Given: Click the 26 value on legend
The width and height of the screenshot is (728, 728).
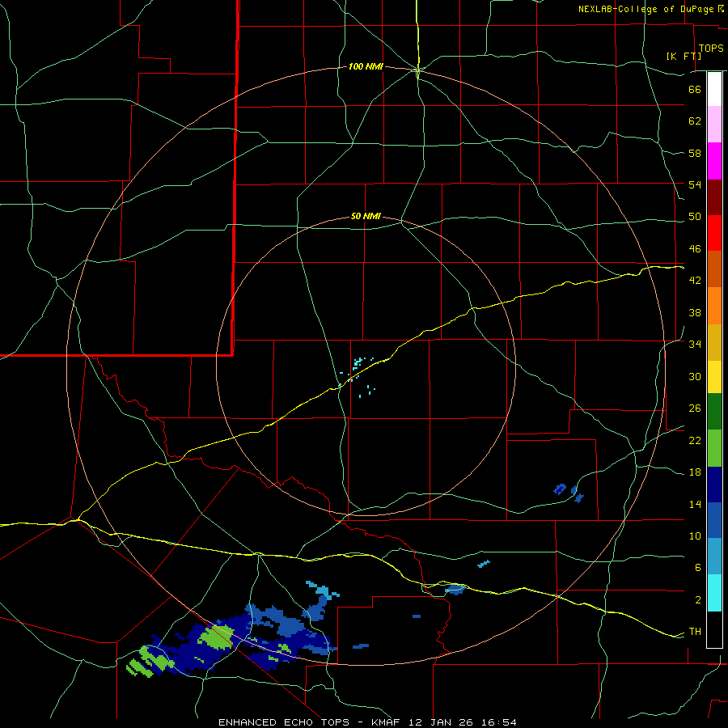Looking at the screenshot, I should (695, 408).
